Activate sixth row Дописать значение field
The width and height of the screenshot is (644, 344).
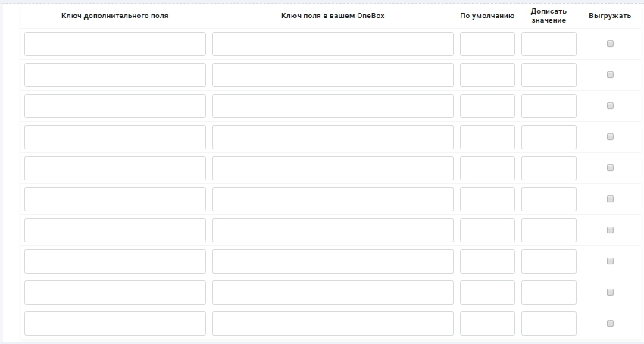(x=549, y=199)
